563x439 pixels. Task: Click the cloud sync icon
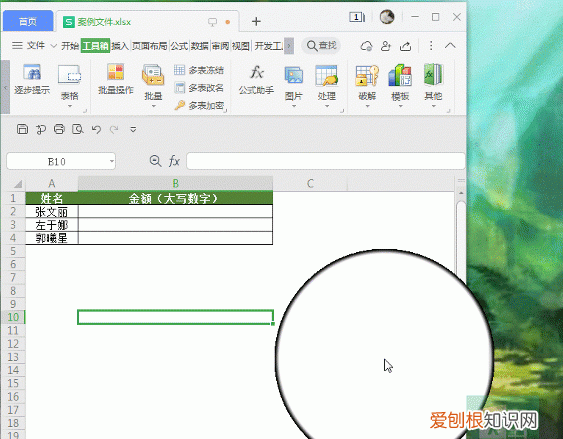click(366, 46)
